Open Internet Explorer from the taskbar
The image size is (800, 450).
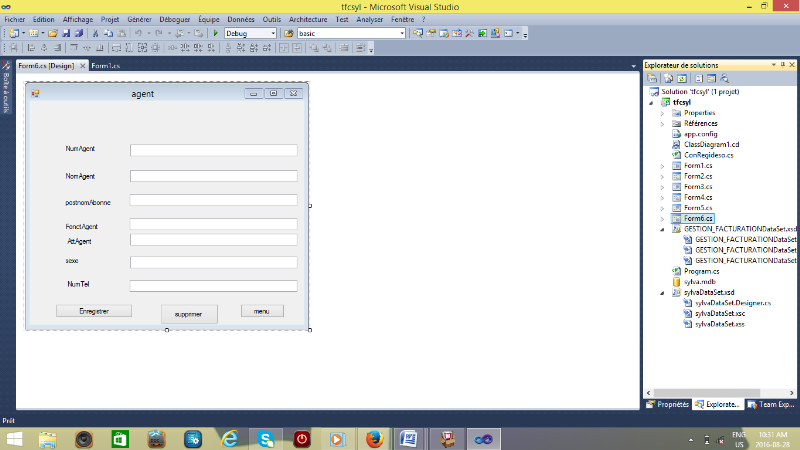pos(230,439)
